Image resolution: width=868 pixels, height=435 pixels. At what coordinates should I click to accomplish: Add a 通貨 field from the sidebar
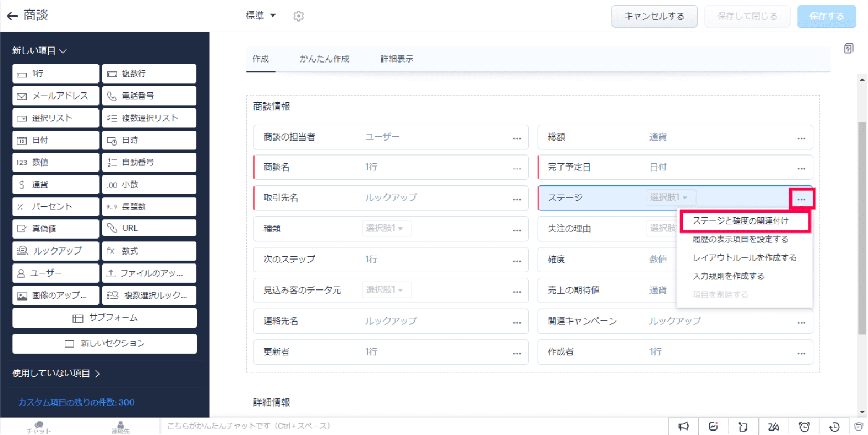pos(56,184)
